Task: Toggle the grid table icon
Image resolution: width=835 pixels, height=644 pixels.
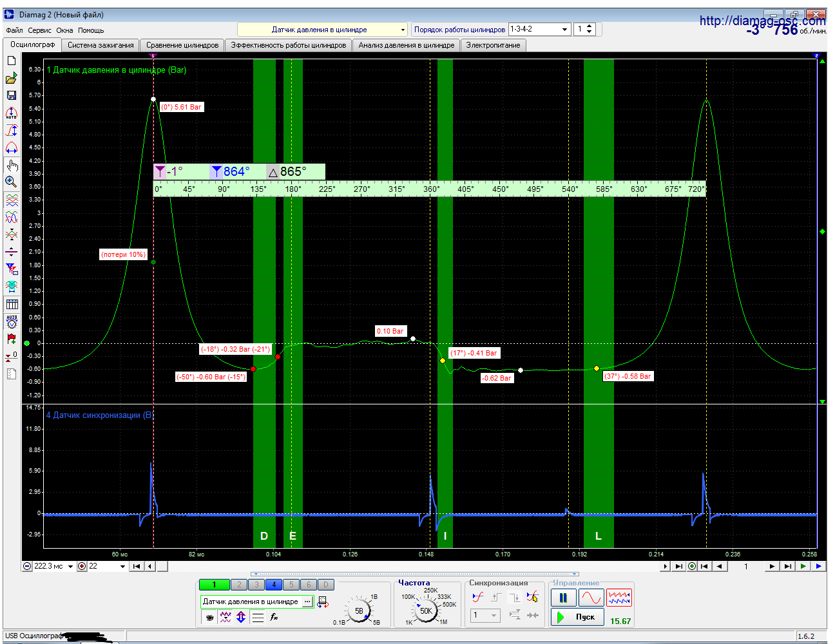Action: [12, 304]
